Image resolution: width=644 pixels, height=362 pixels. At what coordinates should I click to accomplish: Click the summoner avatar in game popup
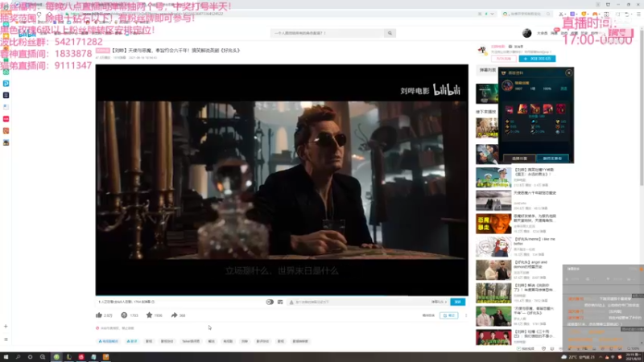tap(508, 85)
